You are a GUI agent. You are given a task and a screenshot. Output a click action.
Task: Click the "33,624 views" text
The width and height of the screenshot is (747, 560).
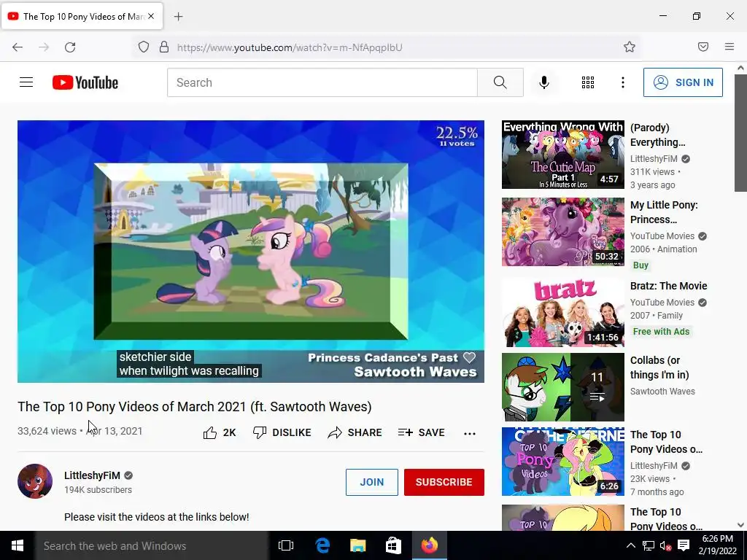point(47,431)
